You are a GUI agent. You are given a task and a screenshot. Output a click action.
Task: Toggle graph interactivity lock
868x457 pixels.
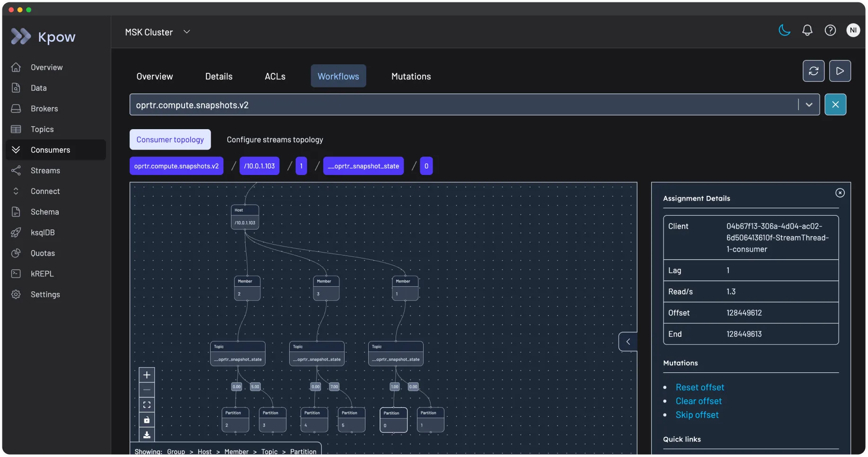click(147, 420)
